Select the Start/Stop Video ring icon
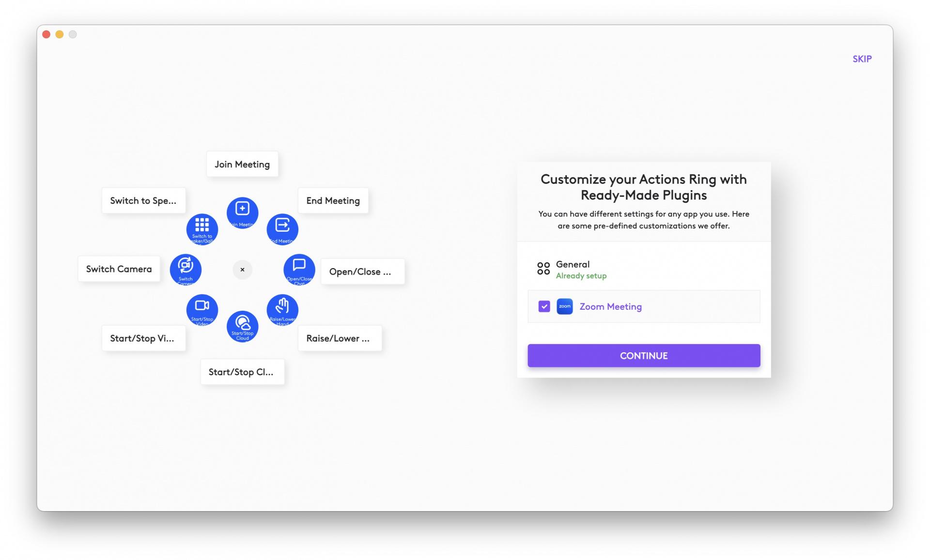930x560 pixels. 202,310
